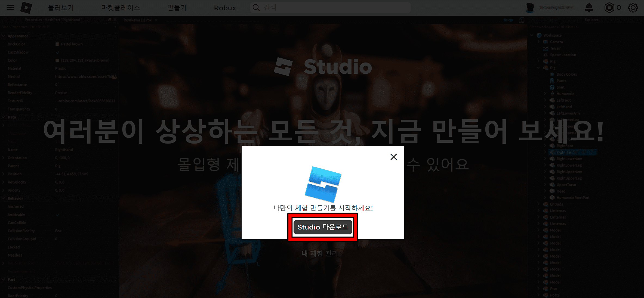Select the Toyokawa (1).rbxl tab
The image size is (644, 298).
[x=138, y=20]
